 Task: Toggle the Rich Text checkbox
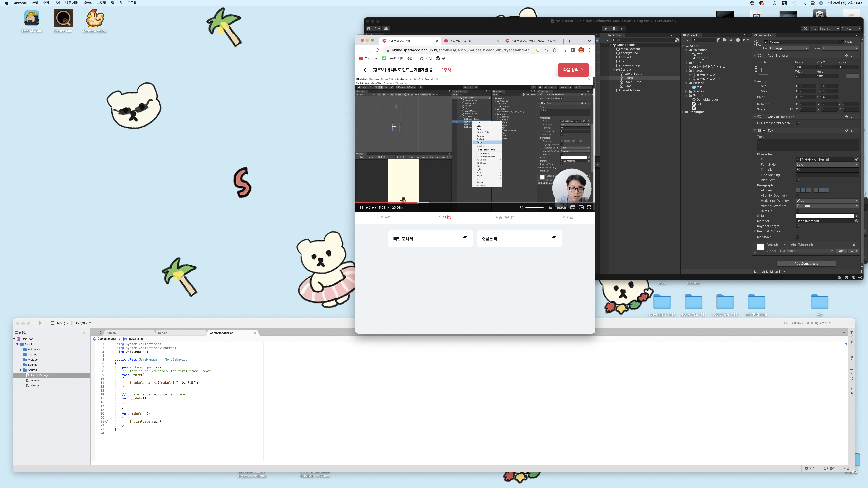coord(798,180)
